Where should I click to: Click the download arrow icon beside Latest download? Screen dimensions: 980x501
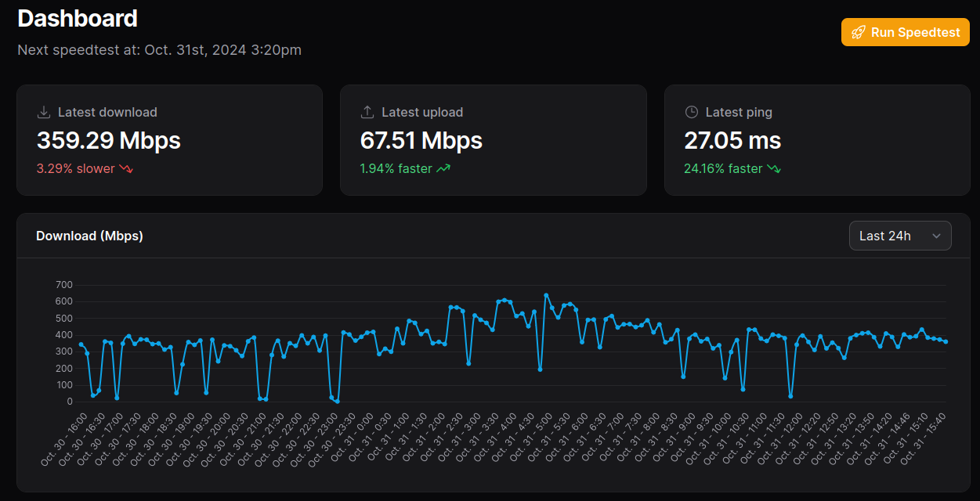click(44, 112)
